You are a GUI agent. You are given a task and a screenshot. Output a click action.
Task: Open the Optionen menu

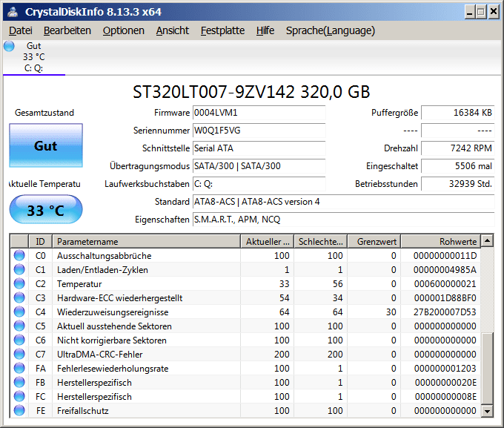point(124,30)
